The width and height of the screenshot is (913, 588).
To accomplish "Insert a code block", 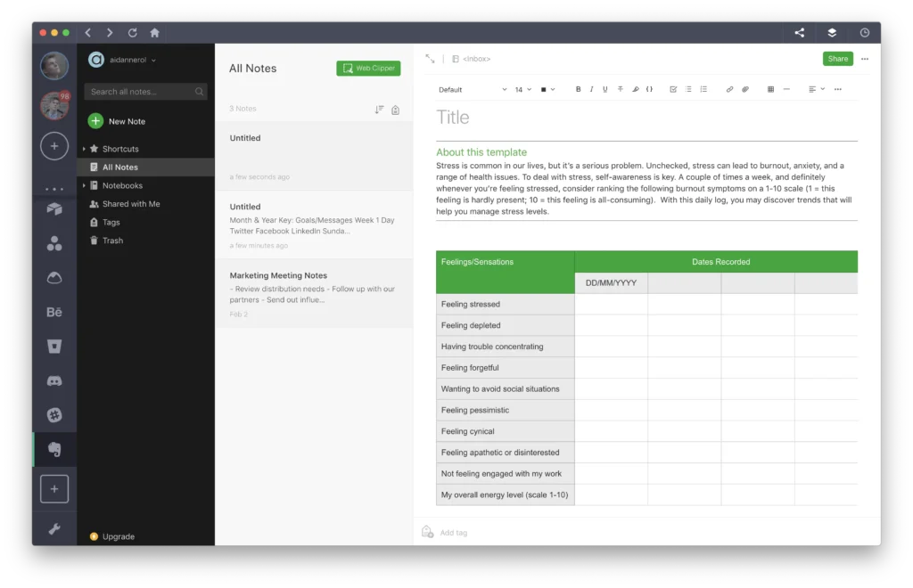I will [649, 90].
